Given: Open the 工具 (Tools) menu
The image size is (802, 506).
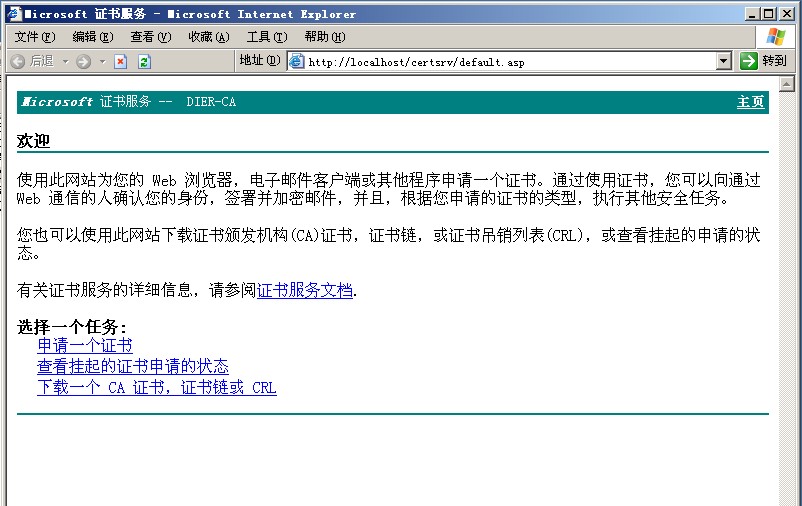Looking at the screenshot, I should 266,37.
